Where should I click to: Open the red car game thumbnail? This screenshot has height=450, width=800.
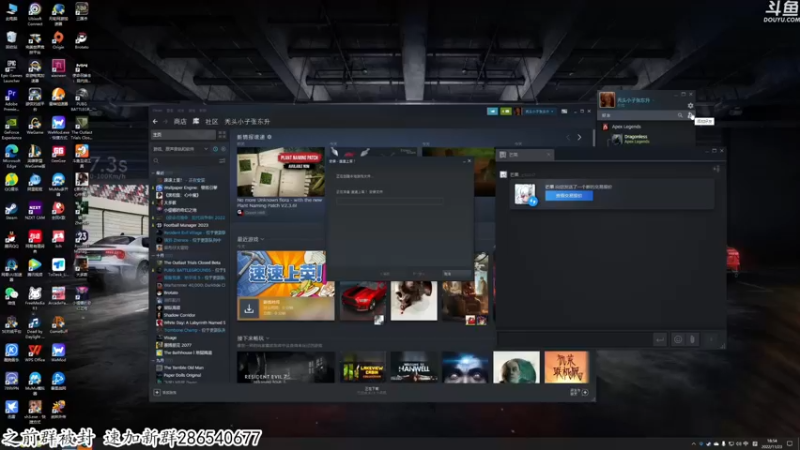coord(363,301)
